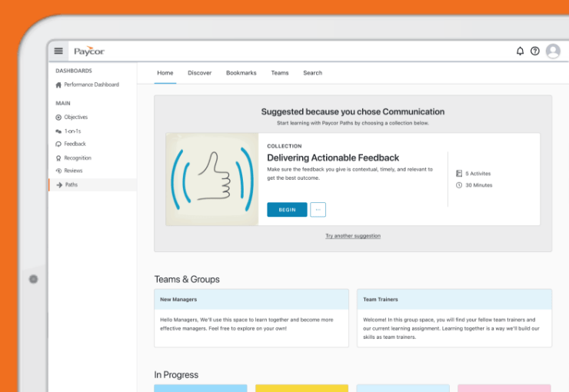Switch to the Teams tab
569x392 pixels.
[x=280, y=73]
